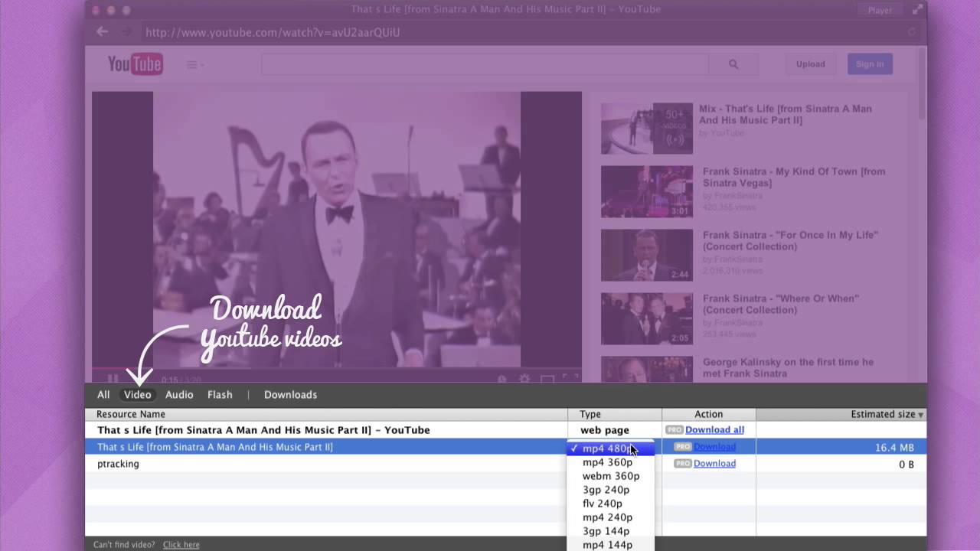
Task: Switch to the All filter tab
Action: click(103, 395)
